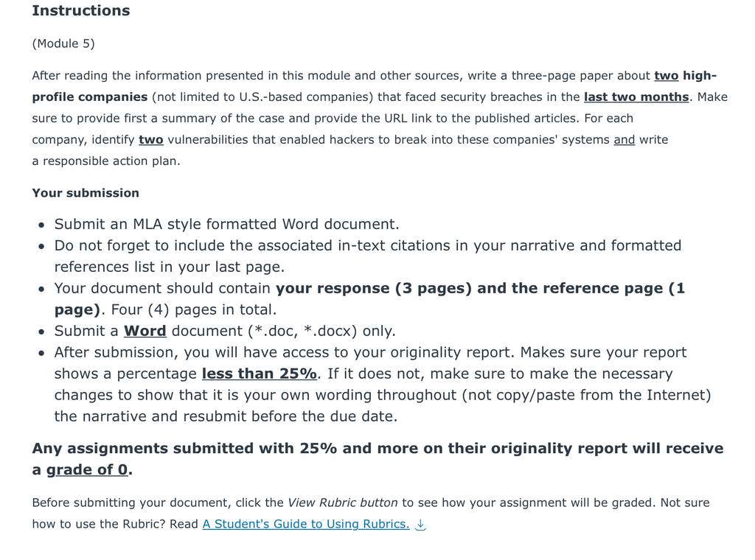Screen dimensions: 755x560
Task: Click the underlined word 'and' before 'write'
Action: click(624, 139)
